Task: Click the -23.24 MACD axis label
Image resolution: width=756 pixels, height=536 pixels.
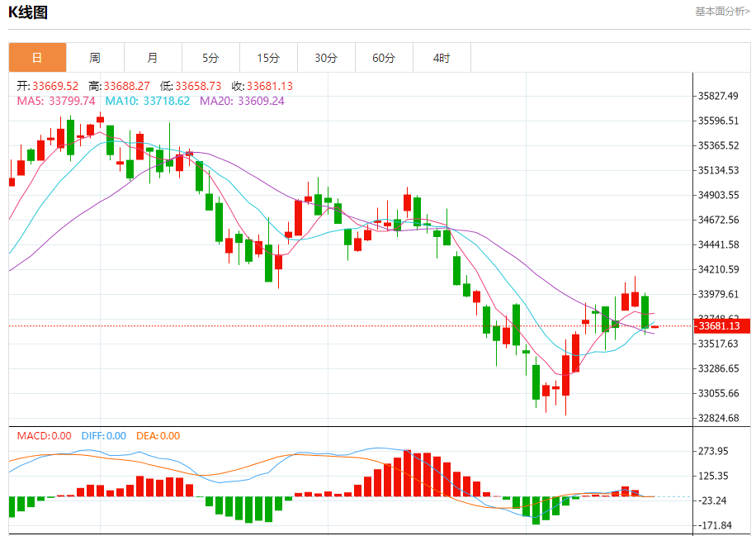Action: pyautogui.click(x=712, y=500)
